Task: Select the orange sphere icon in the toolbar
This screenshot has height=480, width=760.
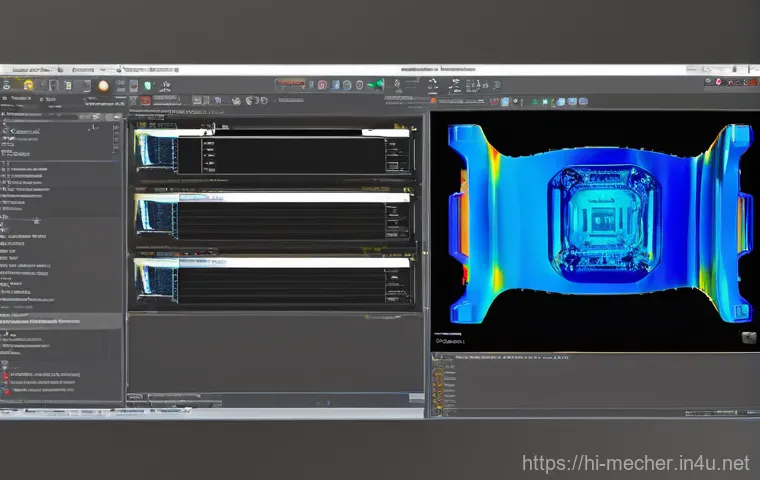Action: (103, 86)
